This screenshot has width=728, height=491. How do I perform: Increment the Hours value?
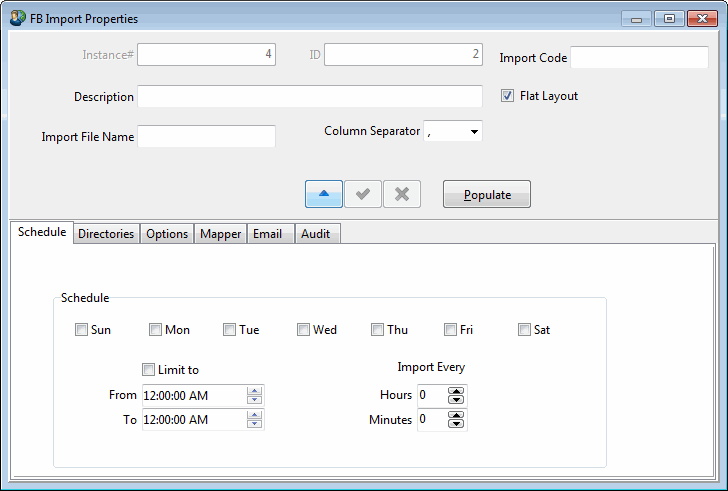[x=456, y=391]
